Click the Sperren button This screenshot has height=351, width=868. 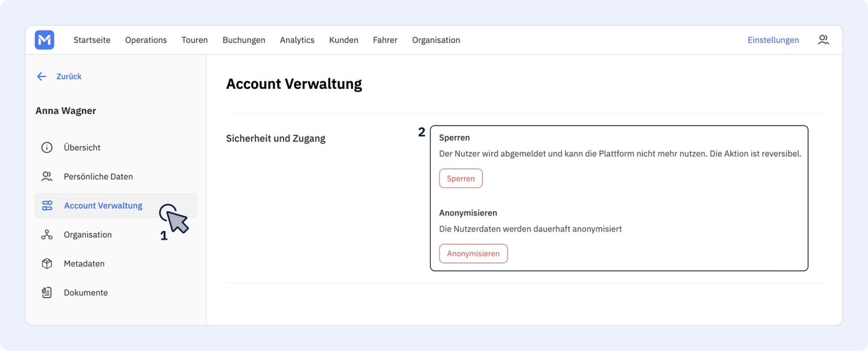[461, 178]
